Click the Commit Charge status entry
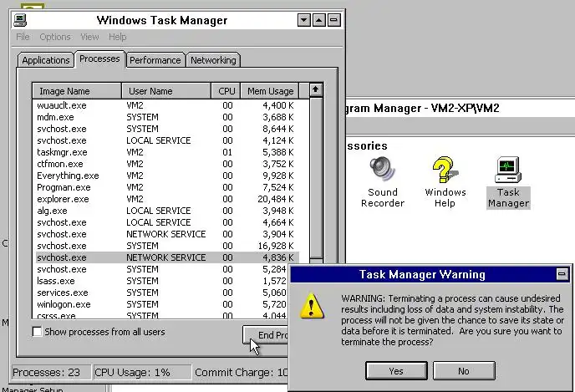575x392 pixels. 241,373
